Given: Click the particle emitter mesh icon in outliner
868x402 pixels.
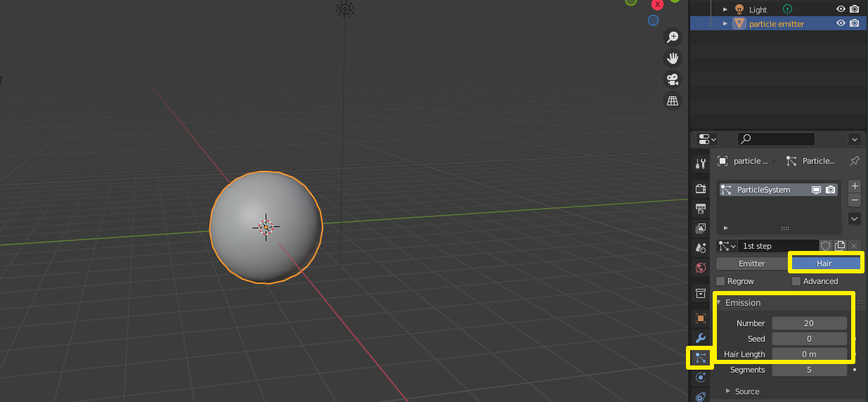Looking at the screenshot, I should [739, 23].
